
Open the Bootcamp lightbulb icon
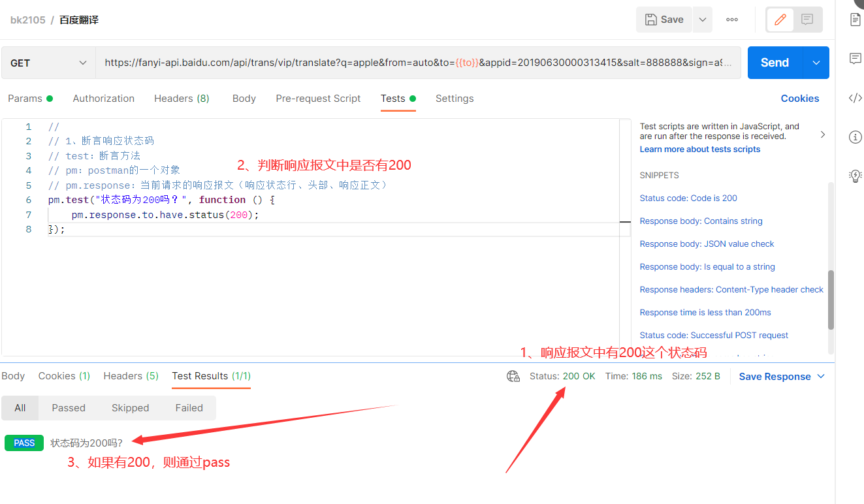pos(856,176)
